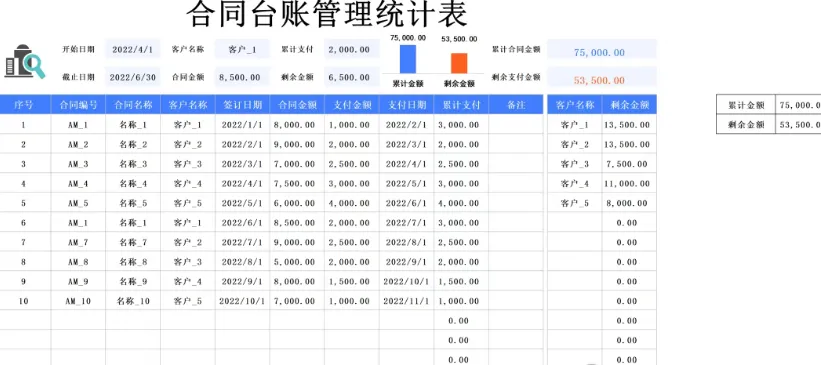
Task: Click the 剩余支付金额 label
Action: [x=516, y=78]
